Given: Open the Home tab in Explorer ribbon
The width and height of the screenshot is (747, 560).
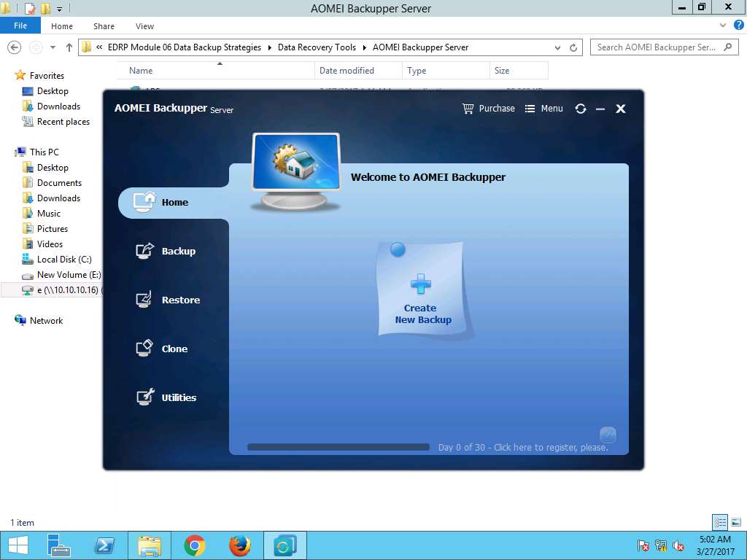Looking at the screenshot, I should (x=62, y=26).
